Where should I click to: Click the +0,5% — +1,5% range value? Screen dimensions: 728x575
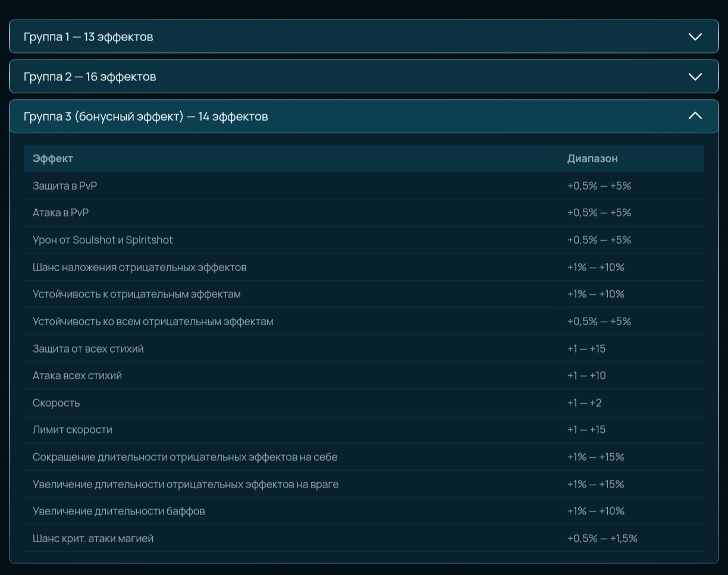[x=602, y=538]
